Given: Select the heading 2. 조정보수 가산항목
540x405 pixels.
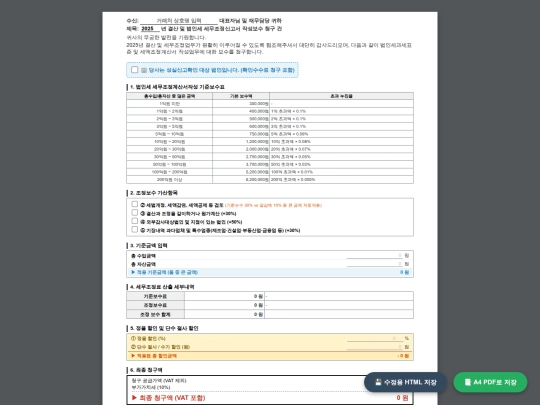Looking at the screenshot, I should [x=154, y=193].
